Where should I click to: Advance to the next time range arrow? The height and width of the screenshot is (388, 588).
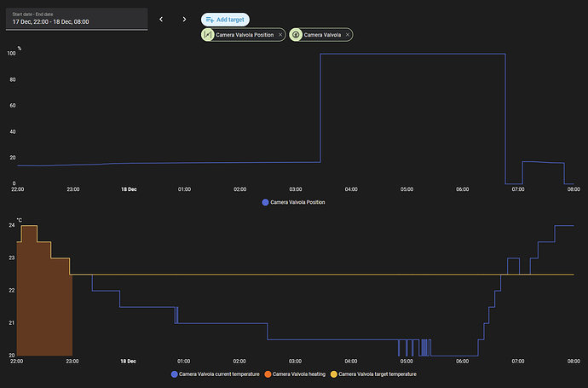pos(184,19)
